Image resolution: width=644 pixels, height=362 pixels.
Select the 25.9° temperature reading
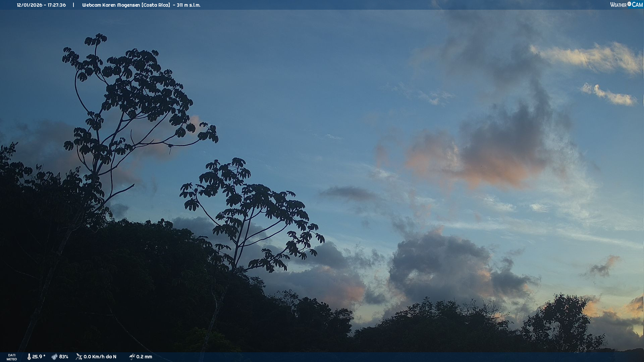39,357
